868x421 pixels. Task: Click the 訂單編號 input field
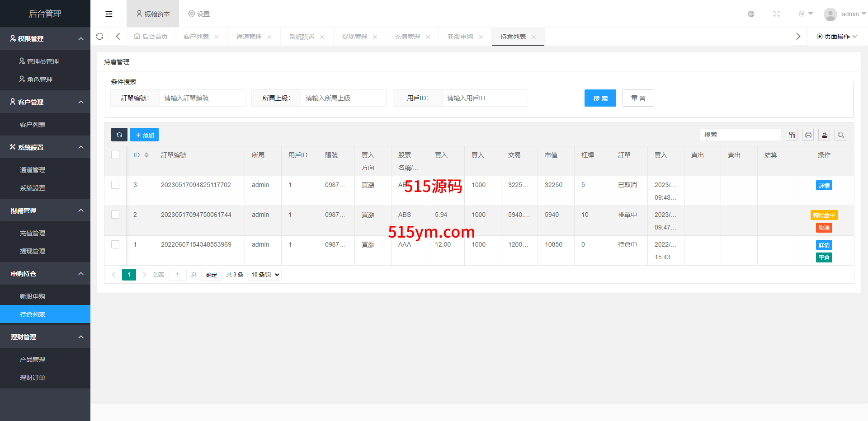point(202,98)
